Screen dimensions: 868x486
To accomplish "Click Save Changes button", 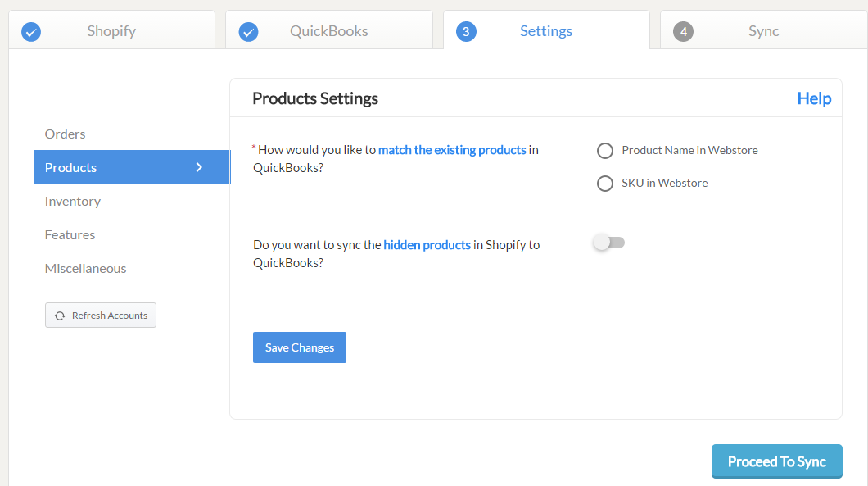I will click(300, 347).
